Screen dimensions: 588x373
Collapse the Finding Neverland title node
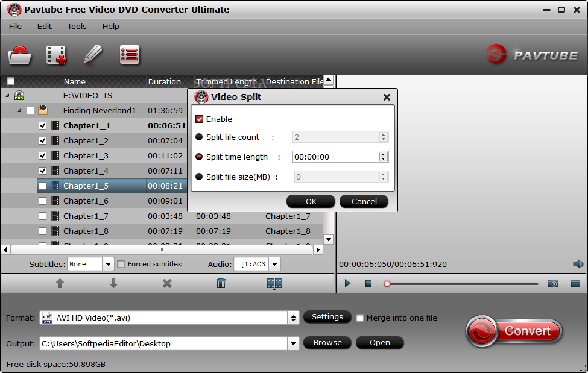tap(19, 111)
